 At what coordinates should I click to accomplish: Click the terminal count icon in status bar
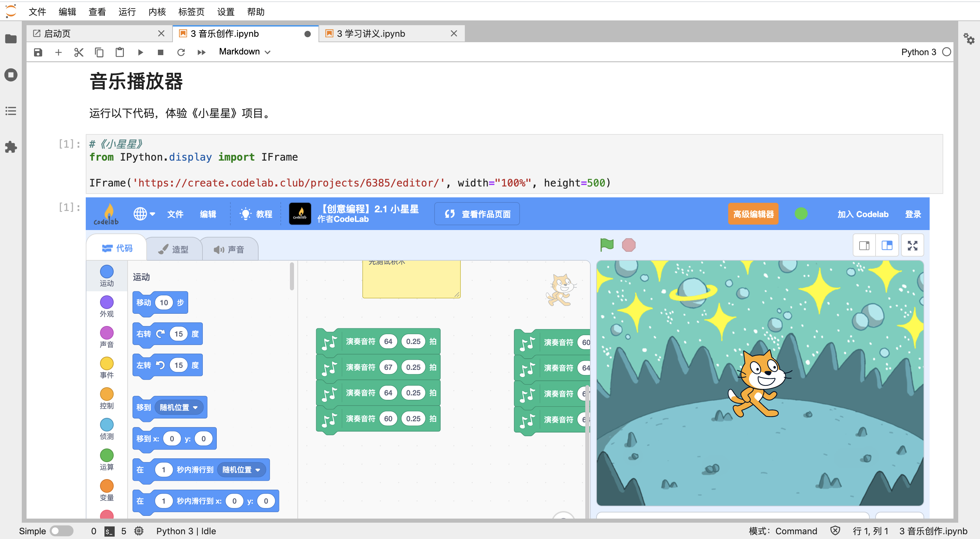tap(109, 531)
